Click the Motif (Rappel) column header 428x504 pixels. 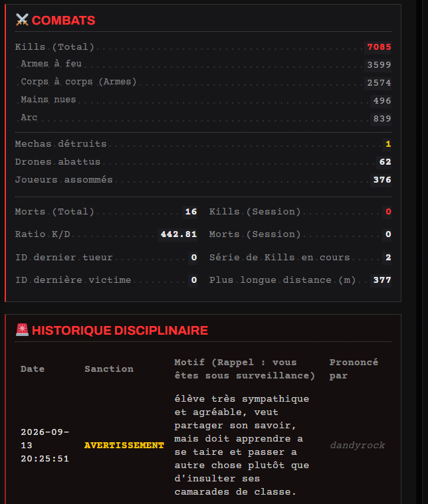[x=245, y=369]
